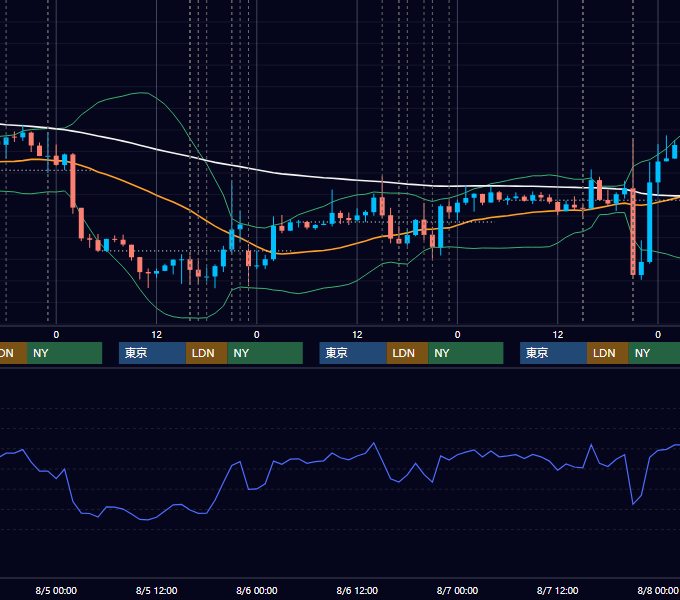Viewport: 680px width, 600px height.
Task: Select the white long-term moving average line
Action: point(338,179)
